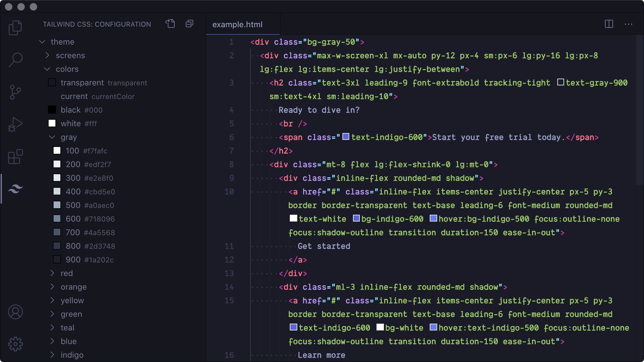The height and width of the screenshot is (362, 644).
Task: Click the Tailwind CSS: Configuration panel title
Action: pyautogui.click(x=97, y=24)
